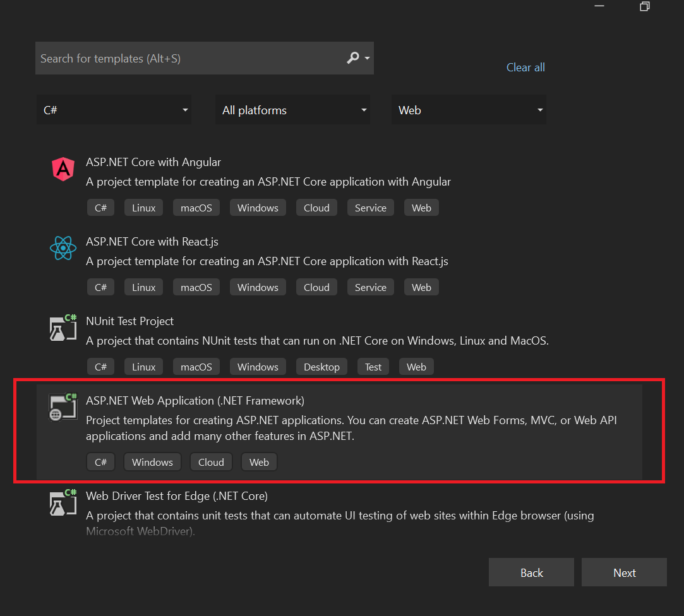Click Linux tag under NUnit Test Project

[x=143, y=367]
